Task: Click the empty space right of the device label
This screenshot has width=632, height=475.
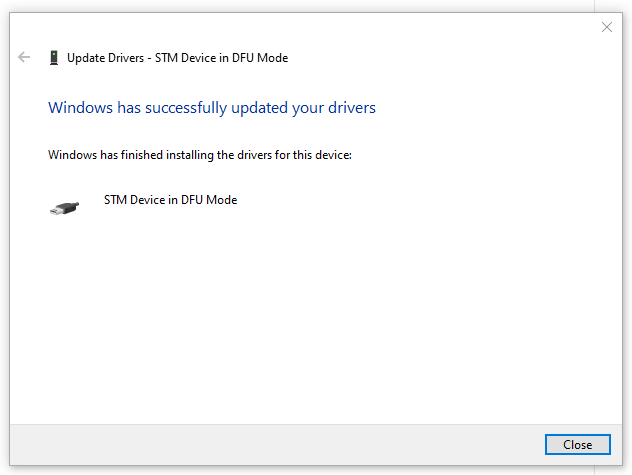Action: point(420,200)
